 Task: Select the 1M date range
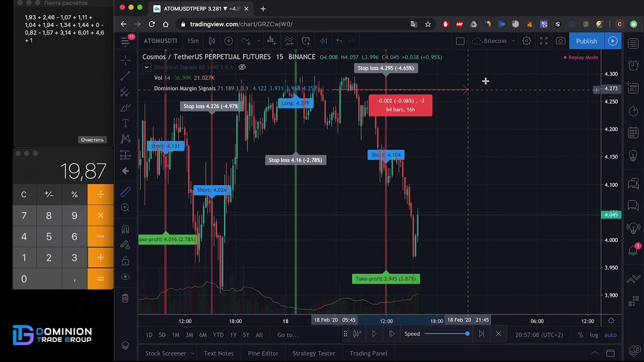(176, 335)
